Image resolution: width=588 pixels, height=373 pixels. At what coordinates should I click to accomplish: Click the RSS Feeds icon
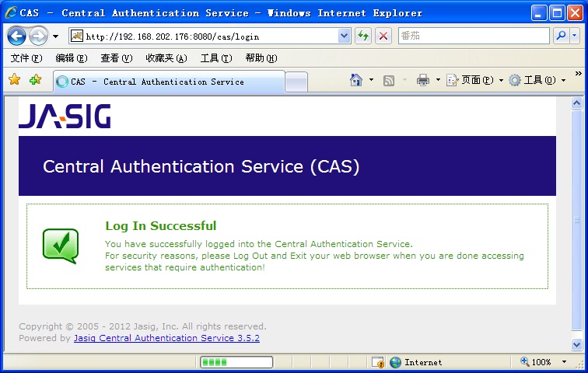point(389,80)
